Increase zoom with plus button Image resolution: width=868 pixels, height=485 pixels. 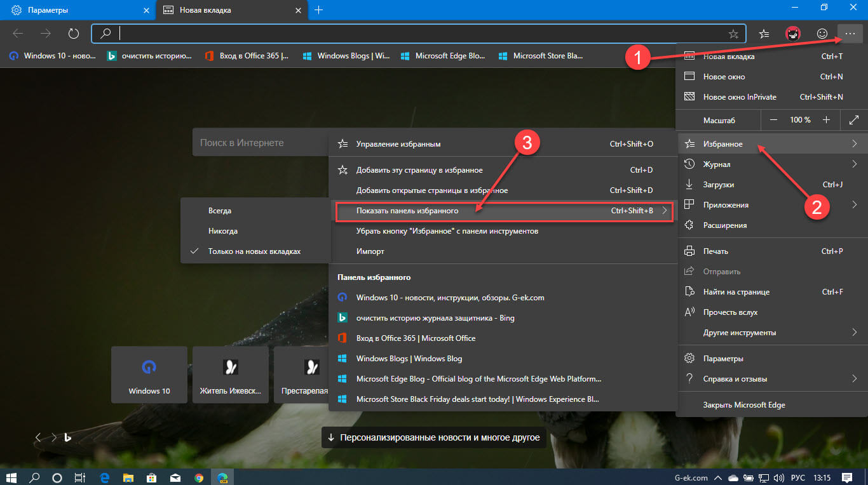tap(826, 119)
